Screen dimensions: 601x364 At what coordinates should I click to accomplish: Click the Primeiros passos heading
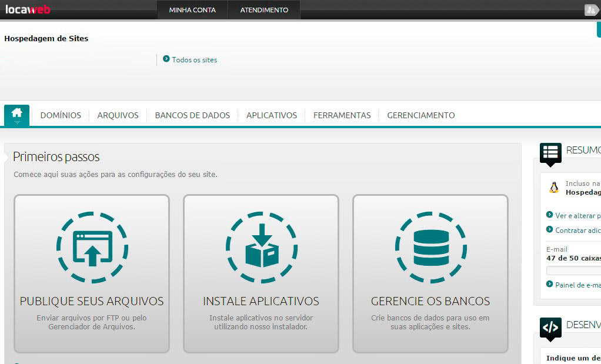[56, 156]
